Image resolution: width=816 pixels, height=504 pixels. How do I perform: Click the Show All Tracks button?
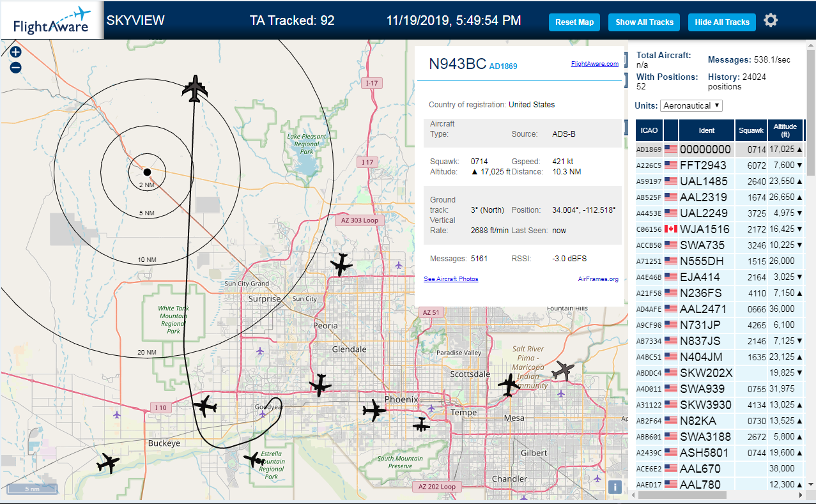click(644, 22)
